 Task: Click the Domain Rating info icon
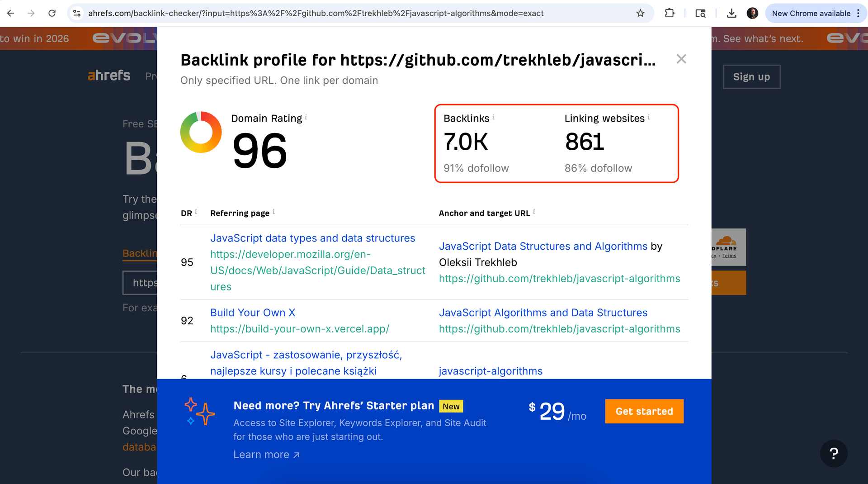coord(306,117)
